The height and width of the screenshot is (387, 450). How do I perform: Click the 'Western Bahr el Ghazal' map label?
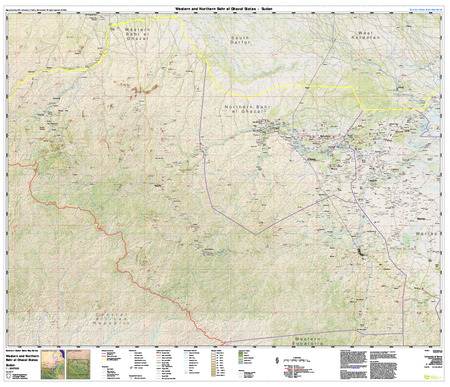tap(137, 34)
